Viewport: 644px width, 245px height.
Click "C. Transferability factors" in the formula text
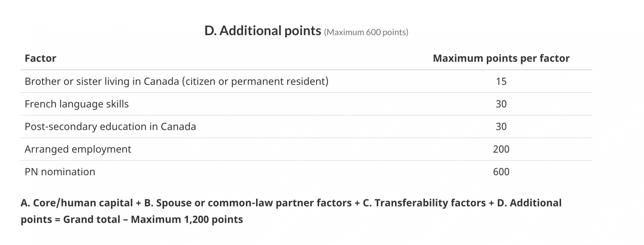point(424,203)
